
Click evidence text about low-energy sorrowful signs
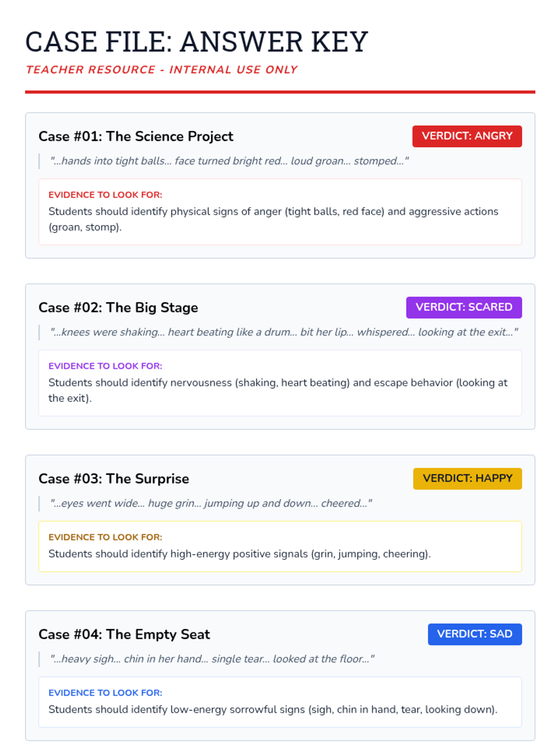273,710
